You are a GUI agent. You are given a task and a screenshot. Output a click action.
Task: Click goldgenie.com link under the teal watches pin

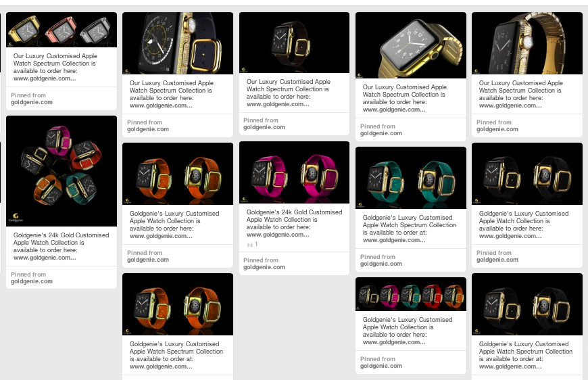[381, 264]
